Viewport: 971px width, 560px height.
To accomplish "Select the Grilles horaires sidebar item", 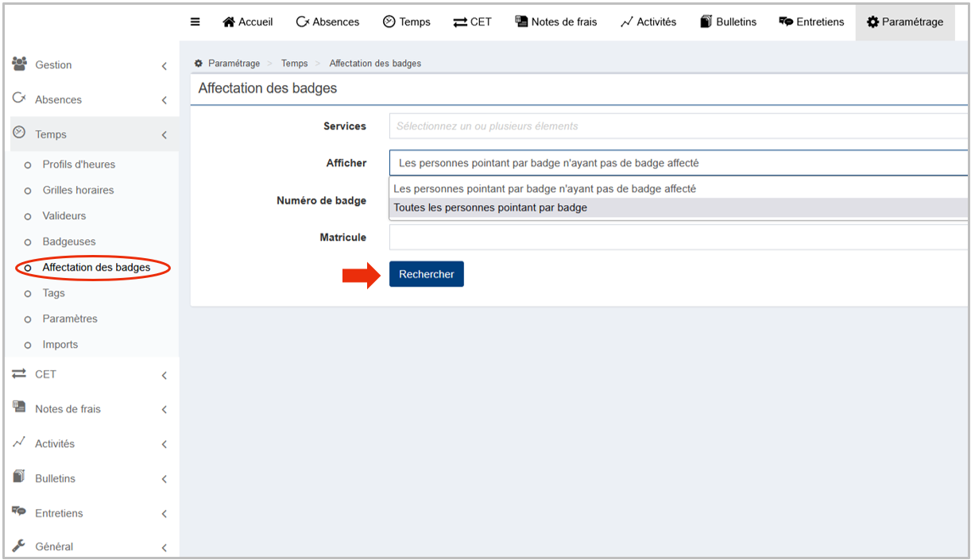I will pos(78,190).
